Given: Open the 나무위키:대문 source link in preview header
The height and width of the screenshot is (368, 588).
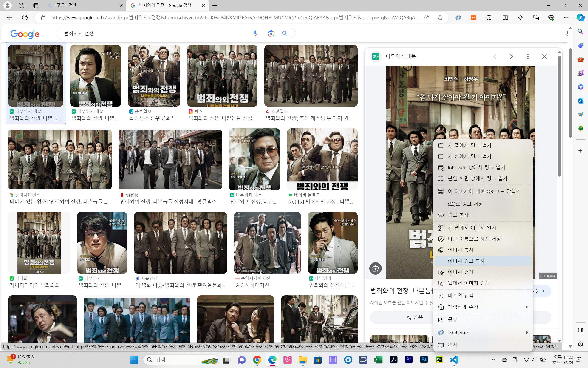Looking at the screenshot, I should 401,57.
